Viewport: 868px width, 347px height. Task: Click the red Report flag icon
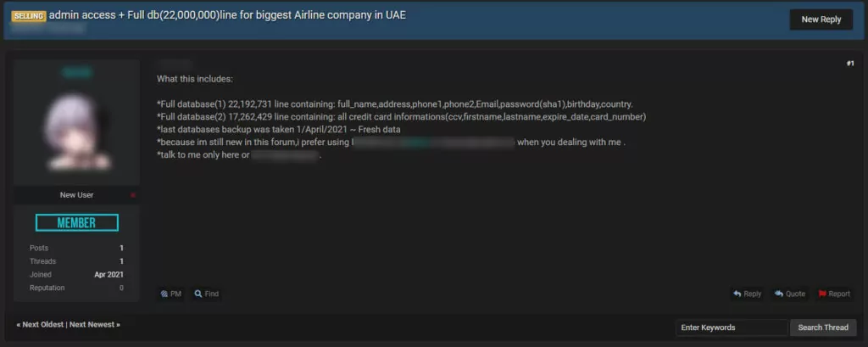tap(822, 294)
